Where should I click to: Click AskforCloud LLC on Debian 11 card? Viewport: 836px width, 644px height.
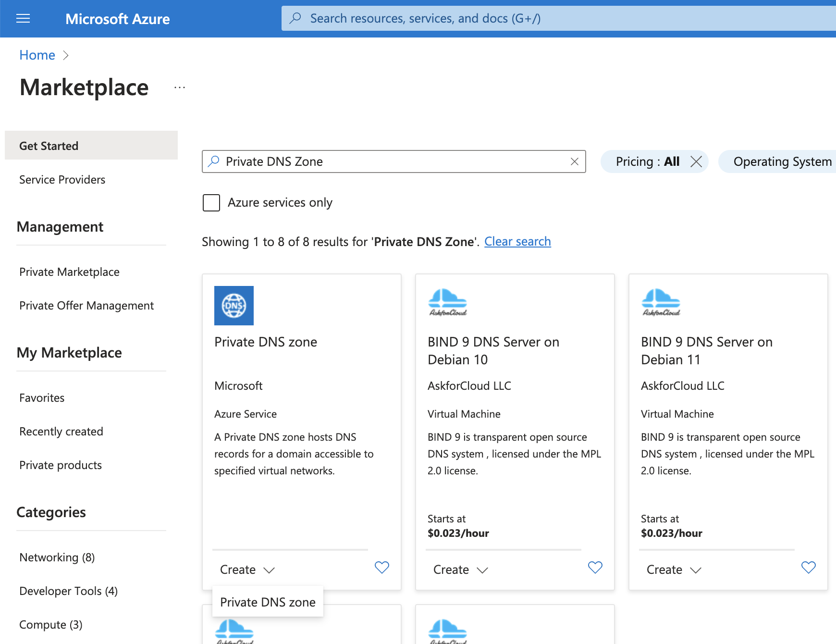[683, 386]
